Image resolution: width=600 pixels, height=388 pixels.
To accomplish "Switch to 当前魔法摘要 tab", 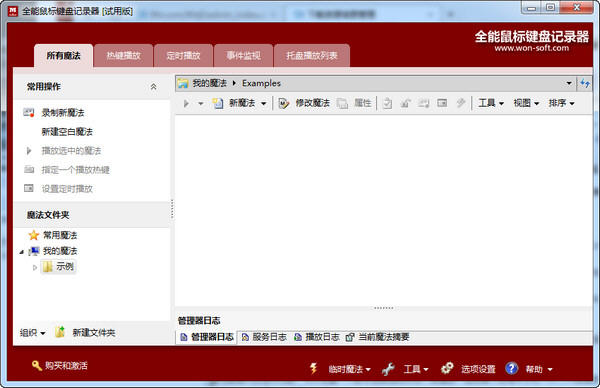I will (x=378, y=337).
